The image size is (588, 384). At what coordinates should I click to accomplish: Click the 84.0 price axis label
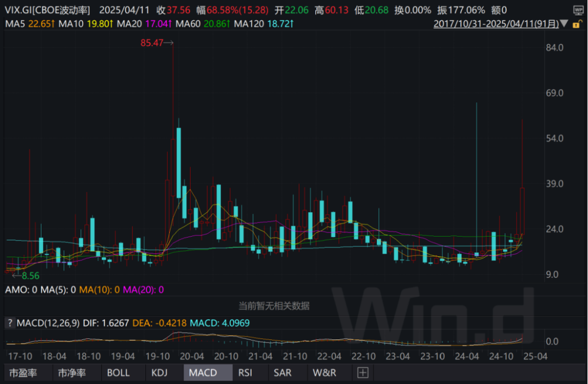(x=555, y=47)
